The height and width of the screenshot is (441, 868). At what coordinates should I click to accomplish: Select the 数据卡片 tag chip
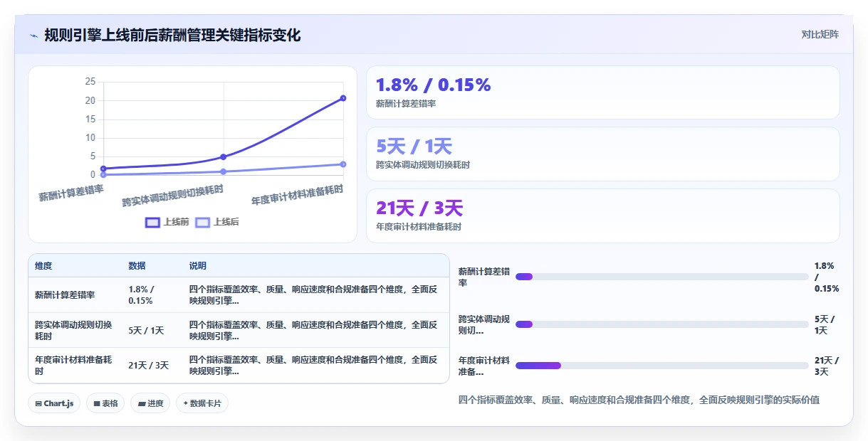202,403
